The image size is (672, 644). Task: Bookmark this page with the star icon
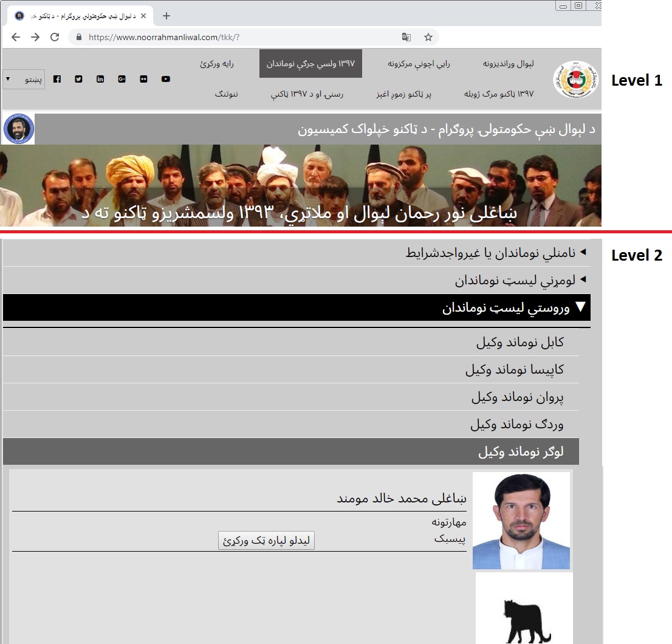[x=428, y=37]
